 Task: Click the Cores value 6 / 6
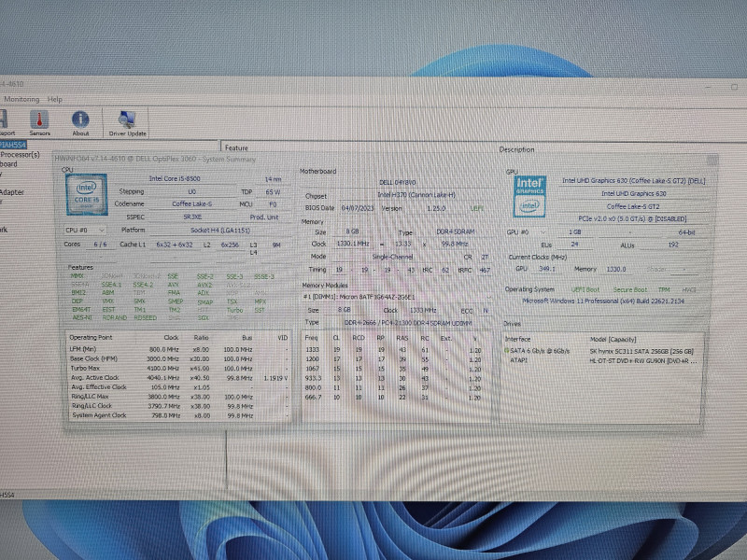[100, 245]
